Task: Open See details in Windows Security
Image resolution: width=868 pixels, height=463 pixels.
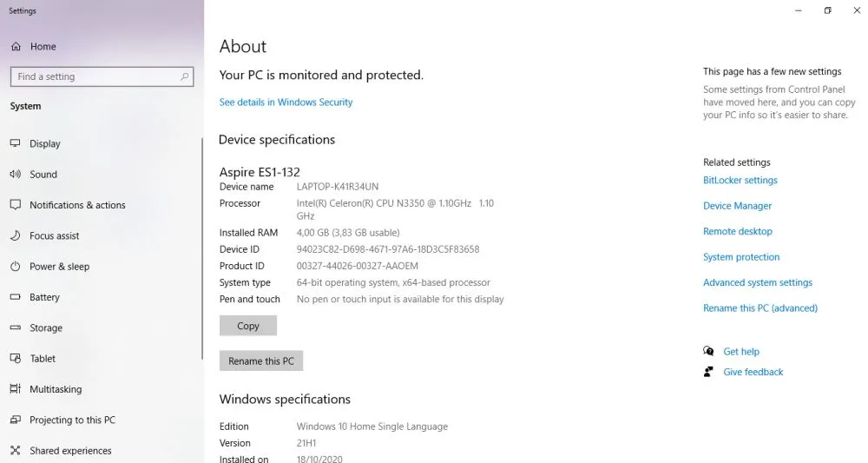Action: click(286, 103)
